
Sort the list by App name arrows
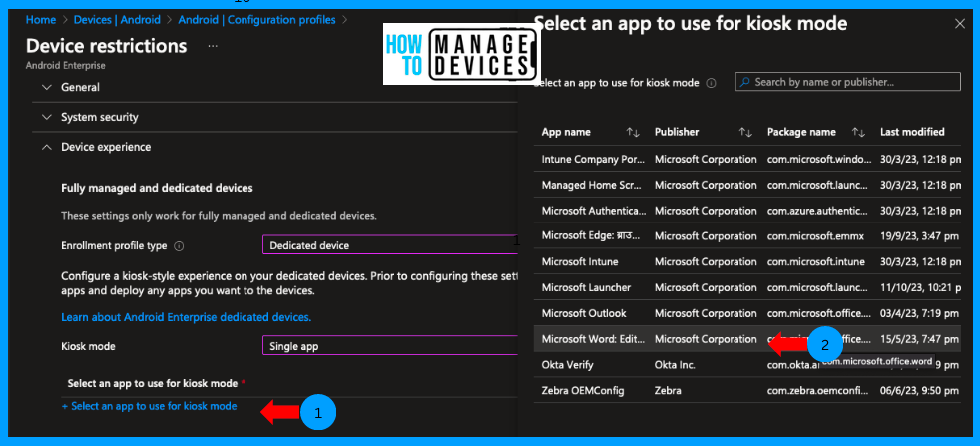coord(633,132)
